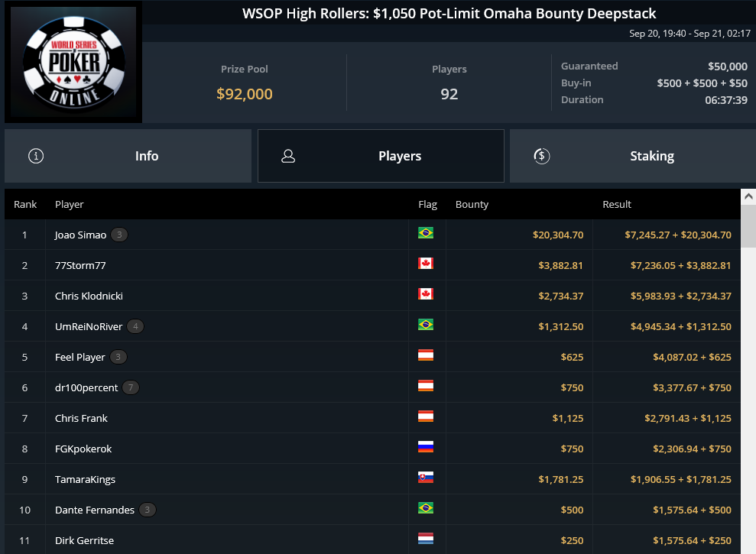Viewport: 756px width, 554px height.
Task: Click the tournament title heading
Action: point(449,13)
